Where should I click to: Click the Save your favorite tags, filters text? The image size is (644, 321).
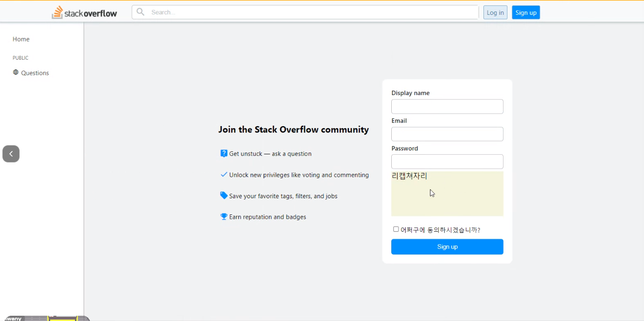point(283,196)
